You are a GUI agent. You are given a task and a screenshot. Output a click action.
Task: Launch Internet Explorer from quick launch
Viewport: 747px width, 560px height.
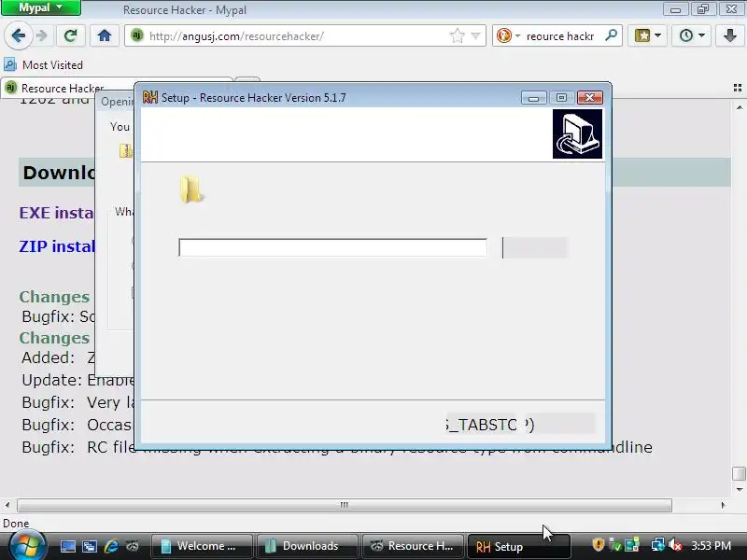pos(111,546)
